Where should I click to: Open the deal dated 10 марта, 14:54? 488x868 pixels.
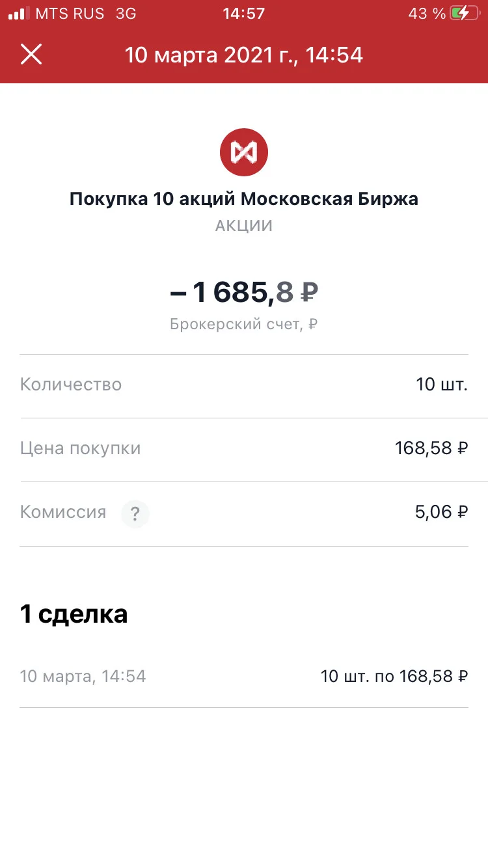(x=244, y=677)
